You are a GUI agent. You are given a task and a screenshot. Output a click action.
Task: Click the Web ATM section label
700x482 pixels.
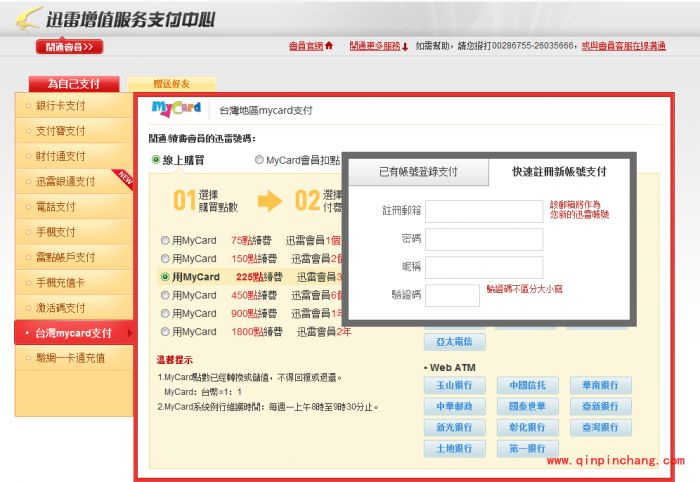coord(452,368)
